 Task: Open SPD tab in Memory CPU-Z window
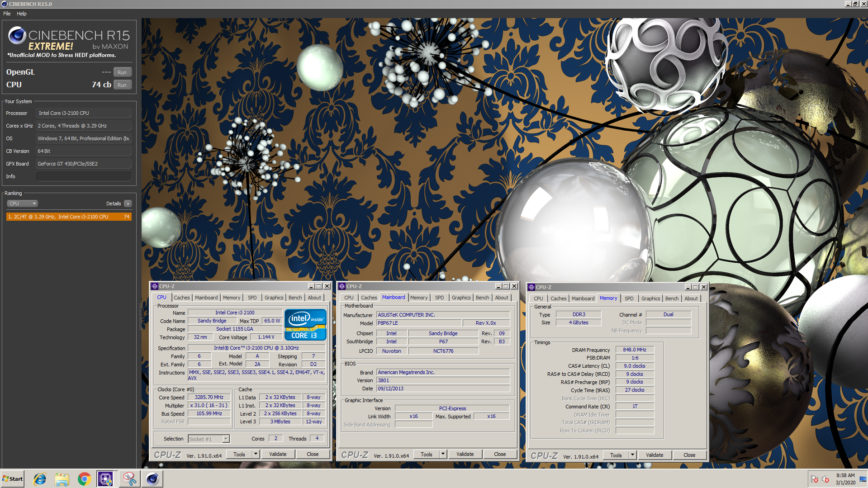coord(629,298)
